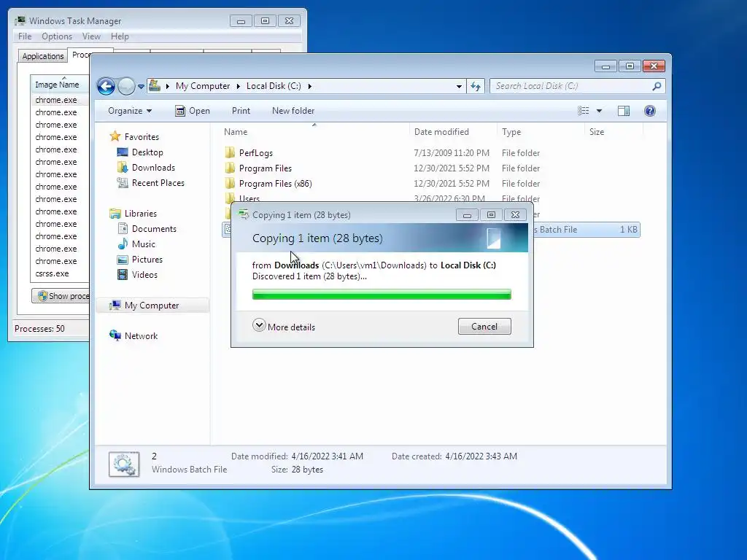Open Downloads in the Favorites list
Screen dimensions: 747x560
pos(153,168)
